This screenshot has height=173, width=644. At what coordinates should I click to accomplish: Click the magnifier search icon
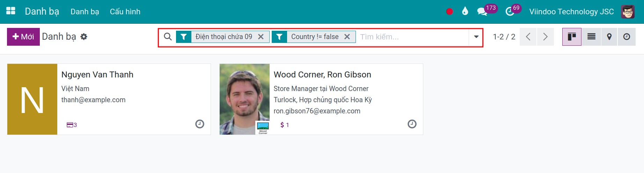tap(168, 37)
